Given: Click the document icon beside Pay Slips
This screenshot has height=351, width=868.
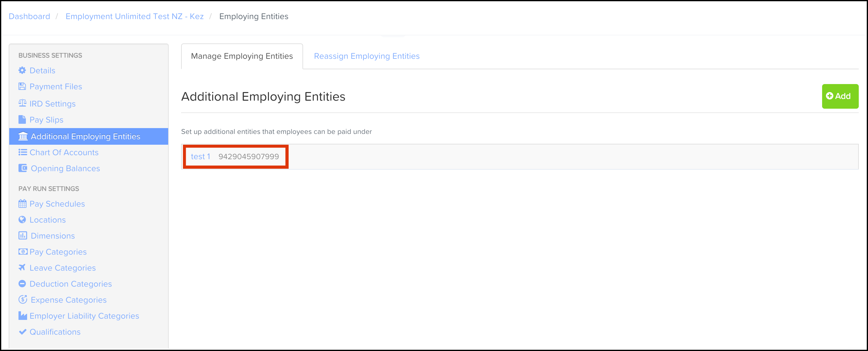Looking at the screenshot, I should coord(22,119).
